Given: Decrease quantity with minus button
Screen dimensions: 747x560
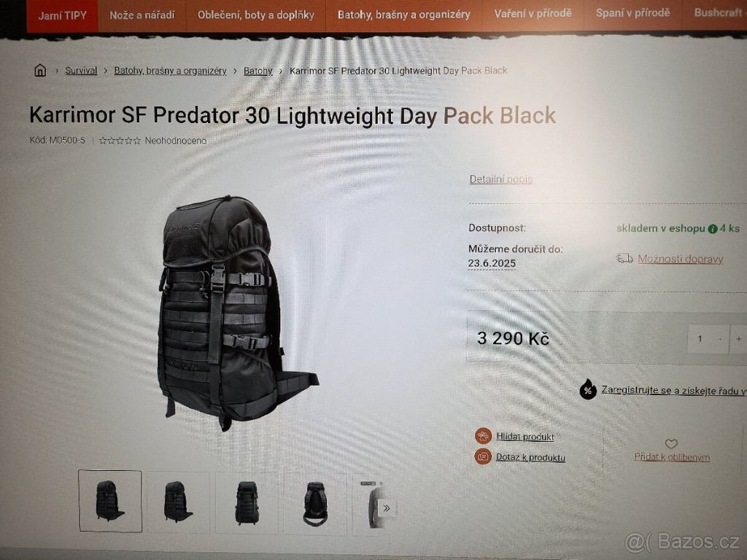Looking at the screenshot, I should pos(720,338).
